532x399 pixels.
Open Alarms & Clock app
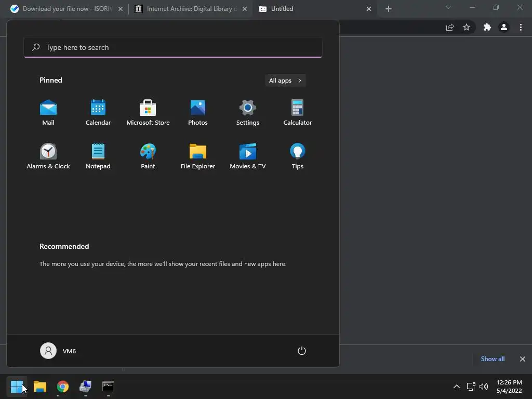click(48, 156)
